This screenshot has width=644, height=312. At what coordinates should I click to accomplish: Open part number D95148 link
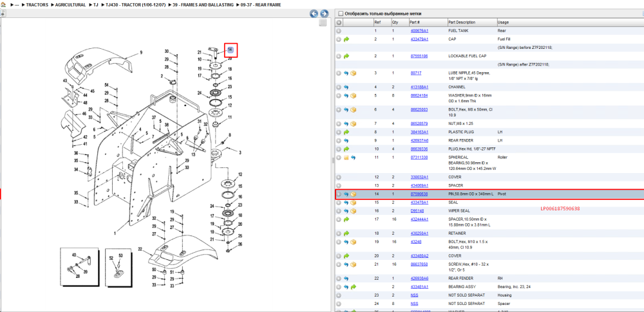point(417,211)
